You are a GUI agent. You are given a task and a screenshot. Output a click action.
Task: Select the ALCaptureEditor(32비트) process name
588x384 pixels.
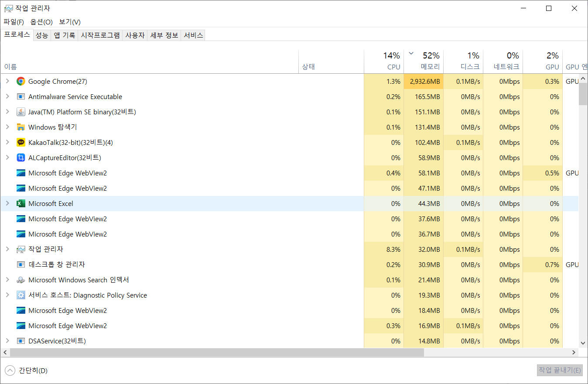(x=65, y=158)
